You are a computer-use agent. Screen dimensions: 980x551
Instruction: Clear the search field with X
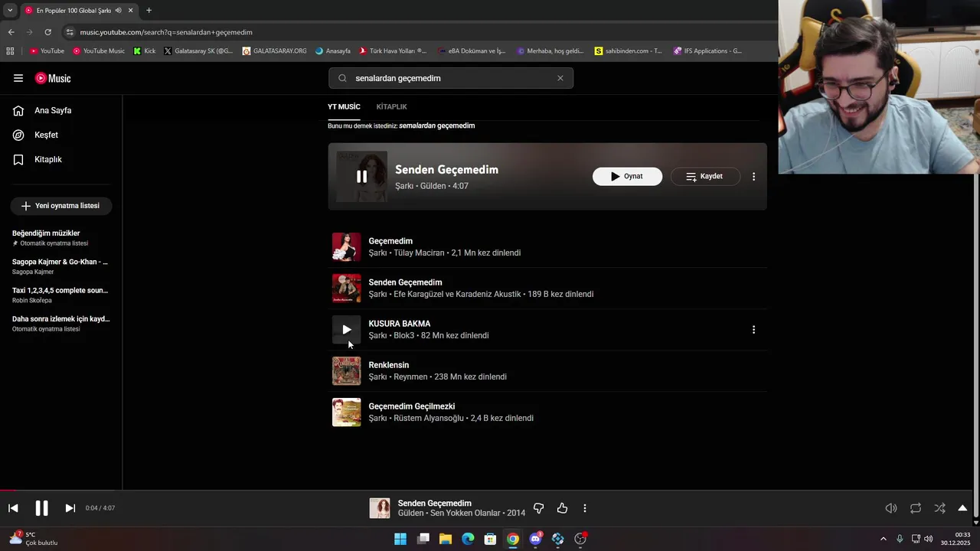point(560,78)
